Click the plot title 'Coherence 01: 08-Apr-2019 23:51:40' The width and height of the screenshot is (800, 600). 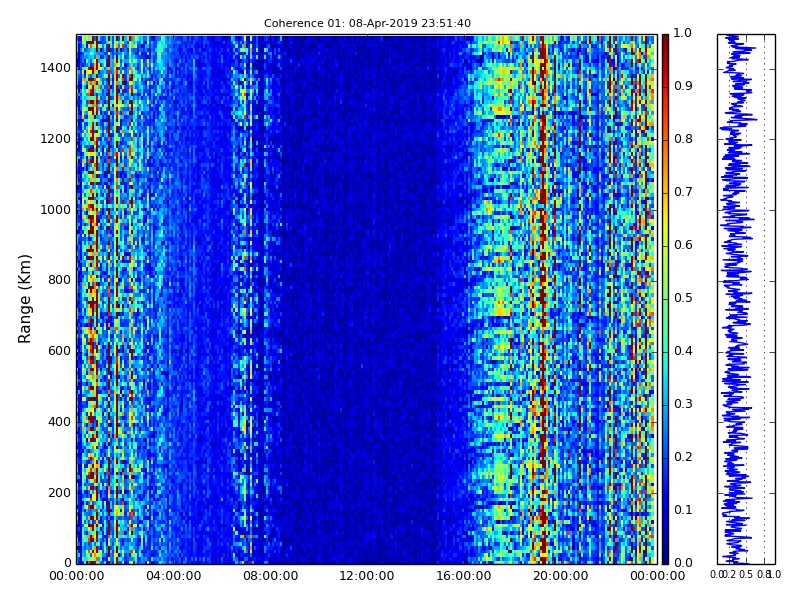367,23
